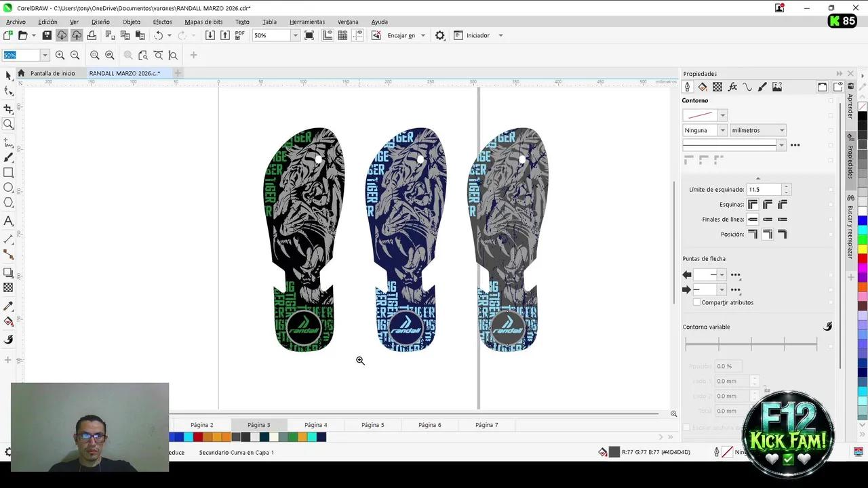The image size is (868, 488).
Task: Toggle show guidelines icon
Action: (x=357, y=35)
